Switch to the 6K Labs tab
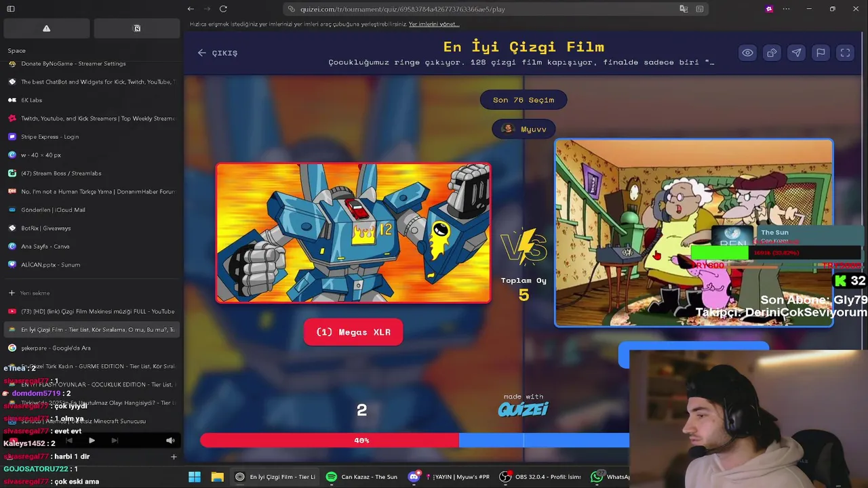Screen dimensions: 868x488 [x=92, y=100]
